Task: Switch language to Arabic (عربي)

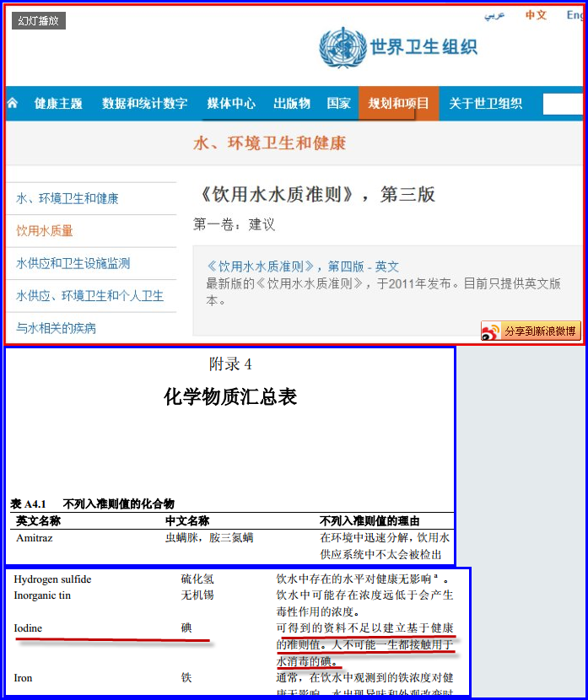Action: 494,15
